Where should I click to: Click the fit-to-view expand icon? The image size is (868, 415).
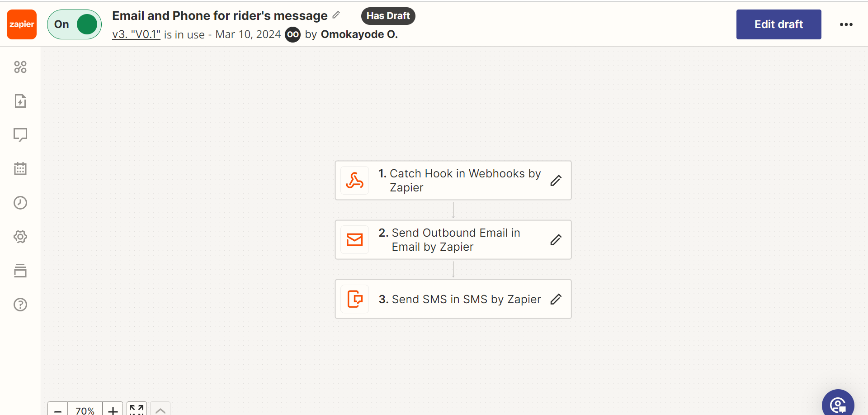click(x=137, y=410)
